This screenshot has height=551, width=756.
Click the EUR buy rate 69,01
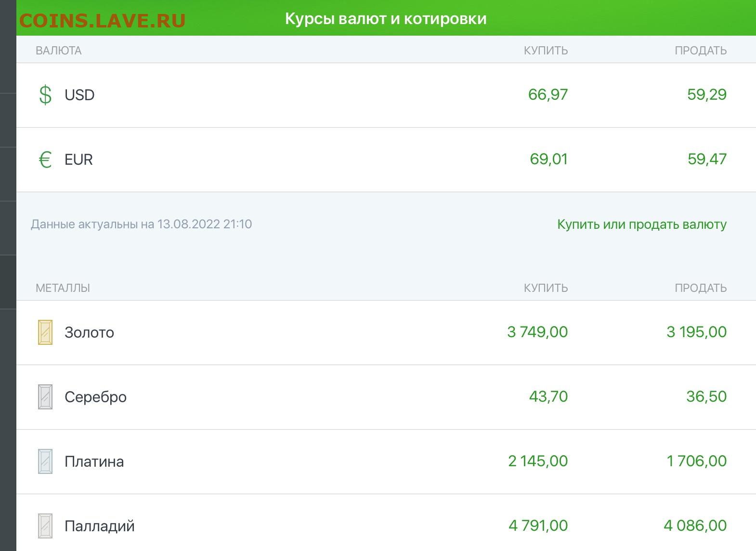click(x=549, y=159)
